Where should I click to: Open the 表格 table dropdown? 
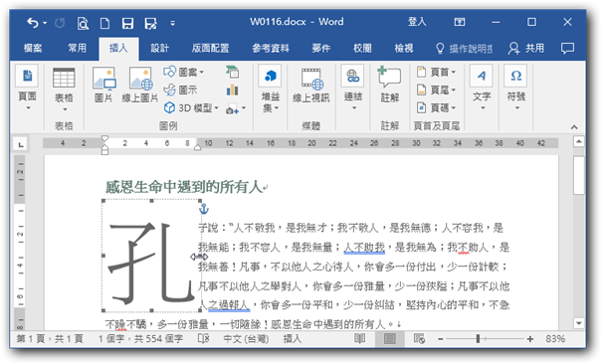(x=64, y=91)
